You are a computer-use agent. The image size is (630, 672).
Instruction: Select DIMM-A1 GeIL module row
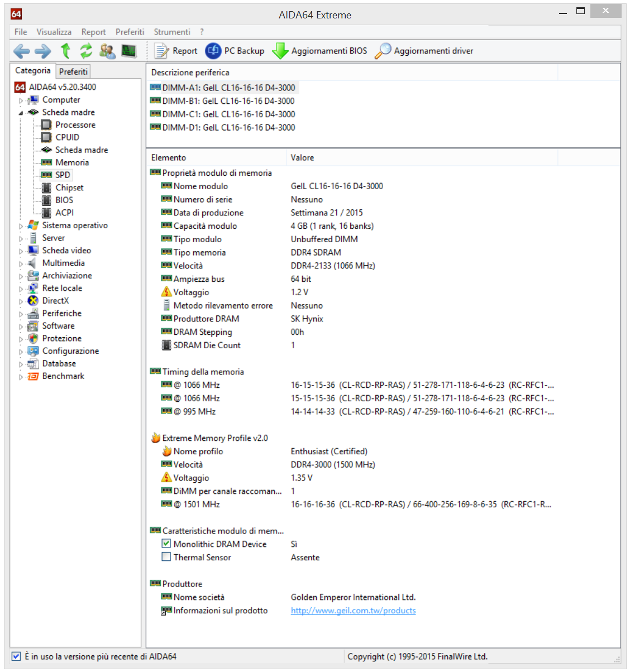[x=223, y=88]
